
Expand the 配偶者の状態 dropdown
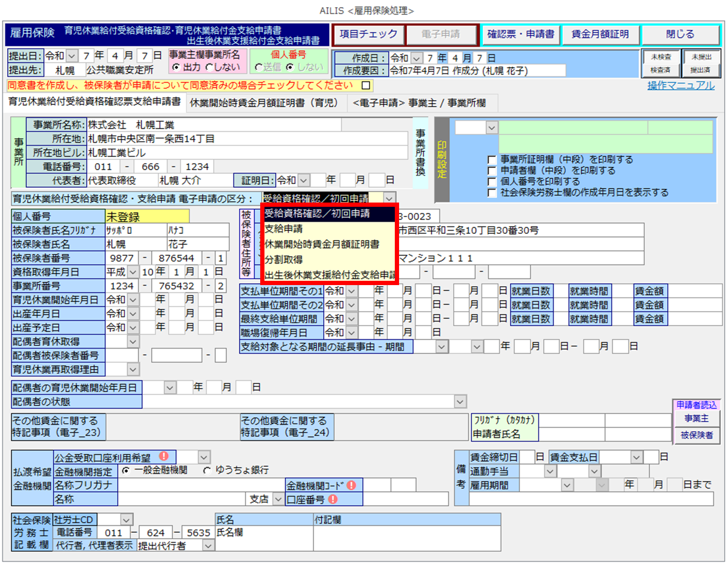click(x=460, y=402)
